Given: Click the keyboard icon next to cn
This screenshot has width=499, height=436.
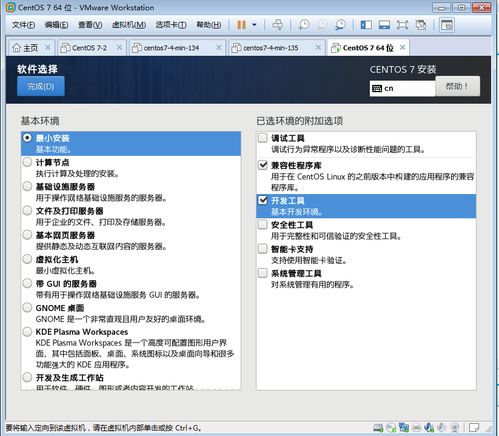Looking at the screenshot, I should tap(377, 88).
